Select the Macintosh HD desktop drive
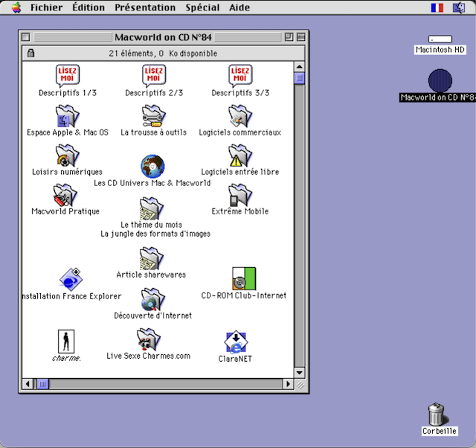This screenshot has width=476, height=448. (x=440, y=39)
